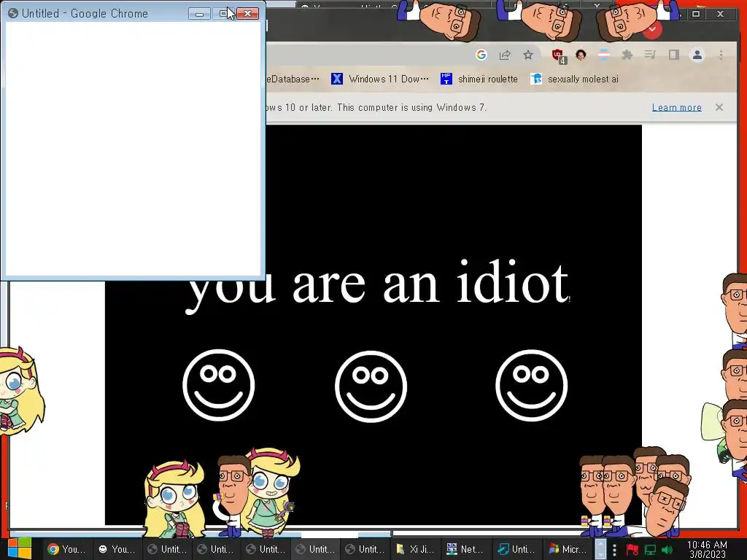
Task: Open the eDatabase bookmark
Action: (293, 79)
